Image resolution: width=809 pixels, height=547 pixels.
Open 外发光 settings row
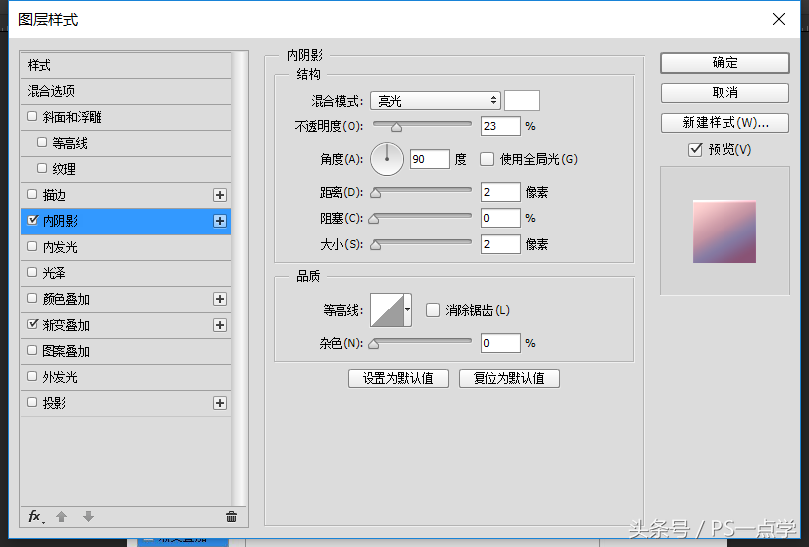point(125,377)
